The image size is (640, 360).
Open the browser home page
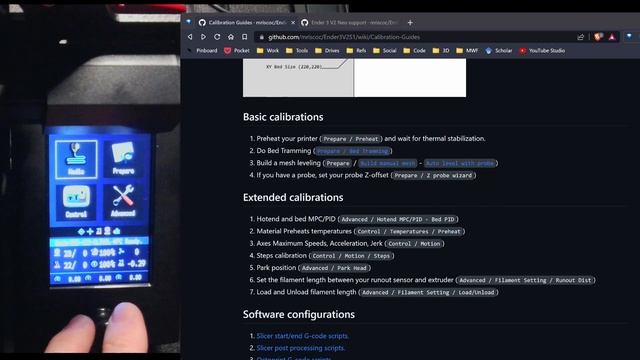pos(231,37)
